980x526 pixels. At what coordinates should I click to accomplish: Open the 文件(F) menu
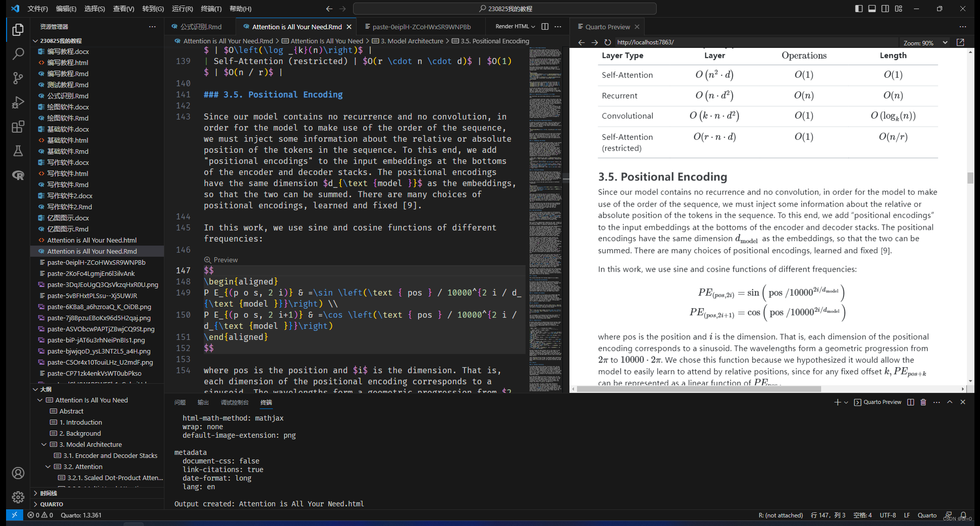tap(37, 9)
